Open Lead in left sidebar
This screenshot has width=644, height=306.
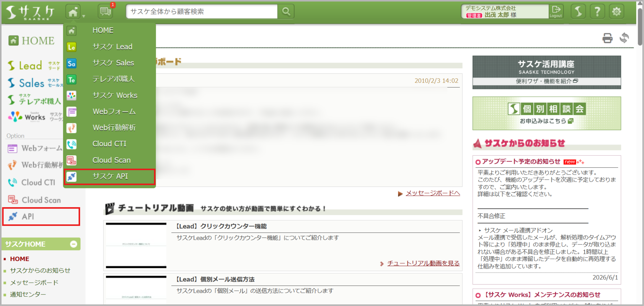pos(34,66)
